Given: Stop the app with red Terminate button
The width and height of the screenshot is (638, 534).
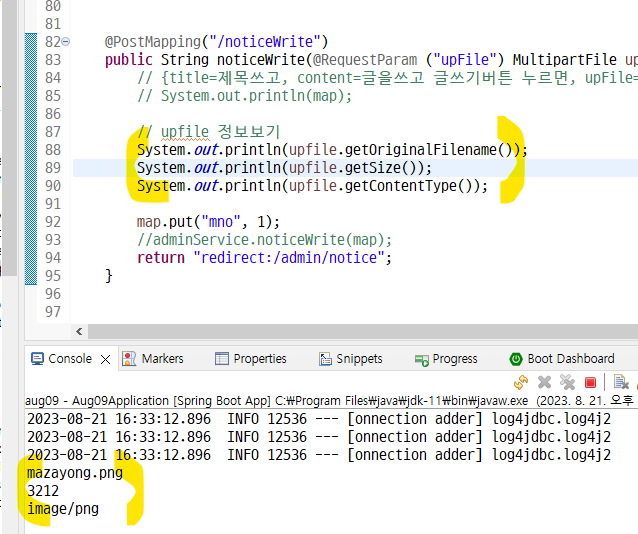Looking at the screenshot, I should pos(590,383).
